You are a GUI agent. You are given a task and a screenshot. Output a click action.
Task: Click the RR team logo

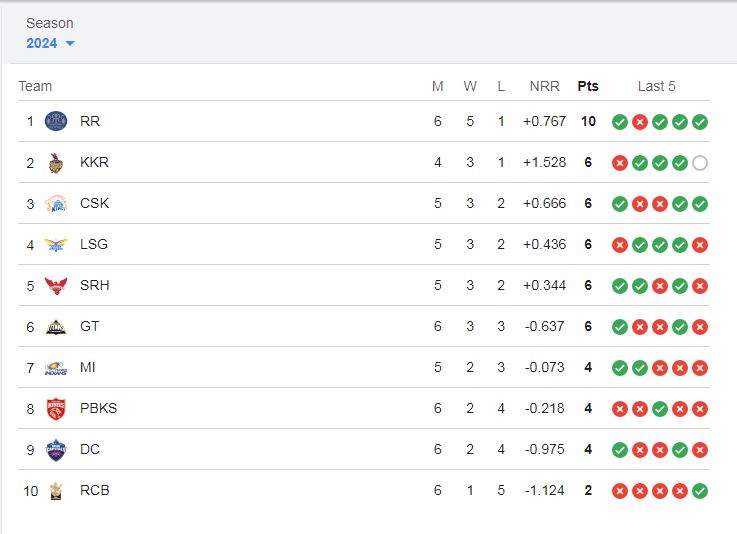[56, 121]
